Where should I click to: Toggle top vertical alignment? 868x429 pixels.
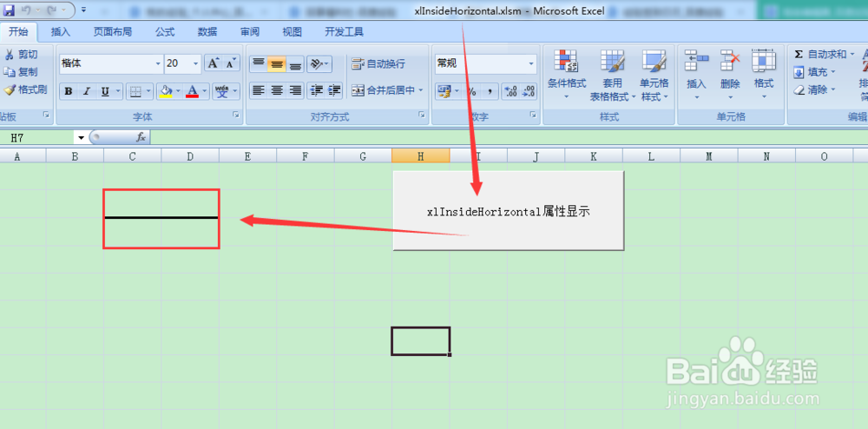tap(259, 63)
